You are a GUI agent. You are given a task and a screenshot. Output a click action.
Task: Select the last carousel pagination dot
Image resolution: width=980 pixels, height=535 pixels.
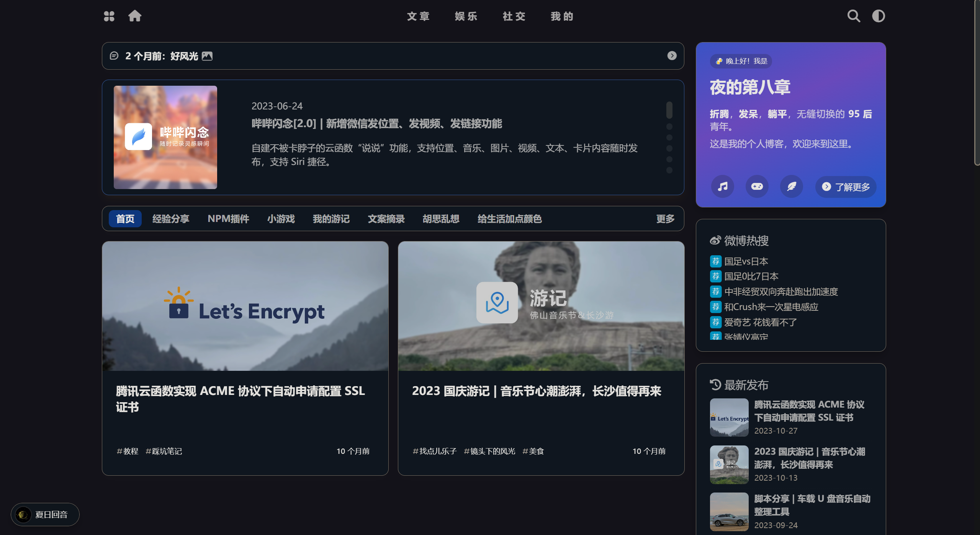tap(669, 170)
